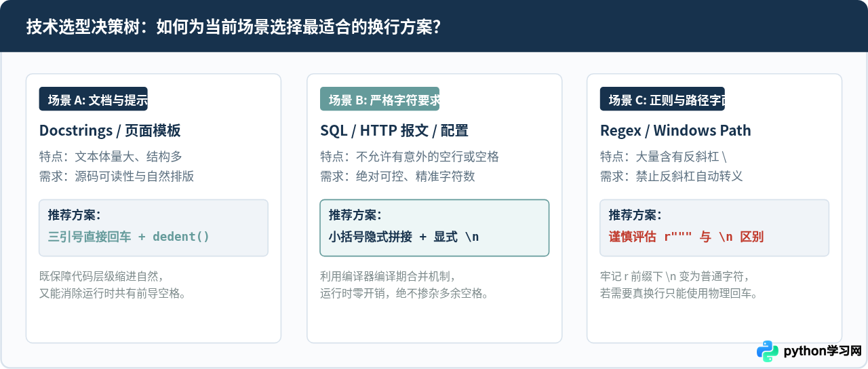Click '需求：绝对可控、精准字符数' line
The width and height of the screenshot is (868, 369).
click(x=397, y=176)
